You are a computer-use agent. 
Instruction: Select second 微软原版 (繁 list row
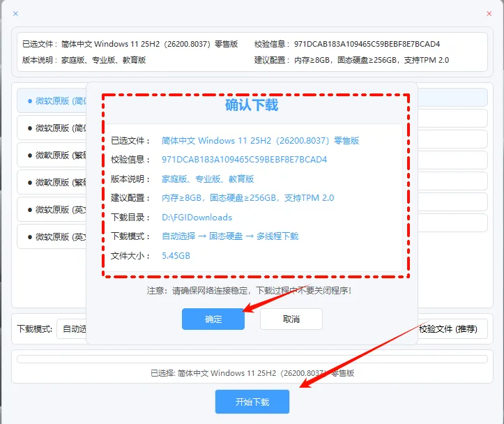click(52, 183)
